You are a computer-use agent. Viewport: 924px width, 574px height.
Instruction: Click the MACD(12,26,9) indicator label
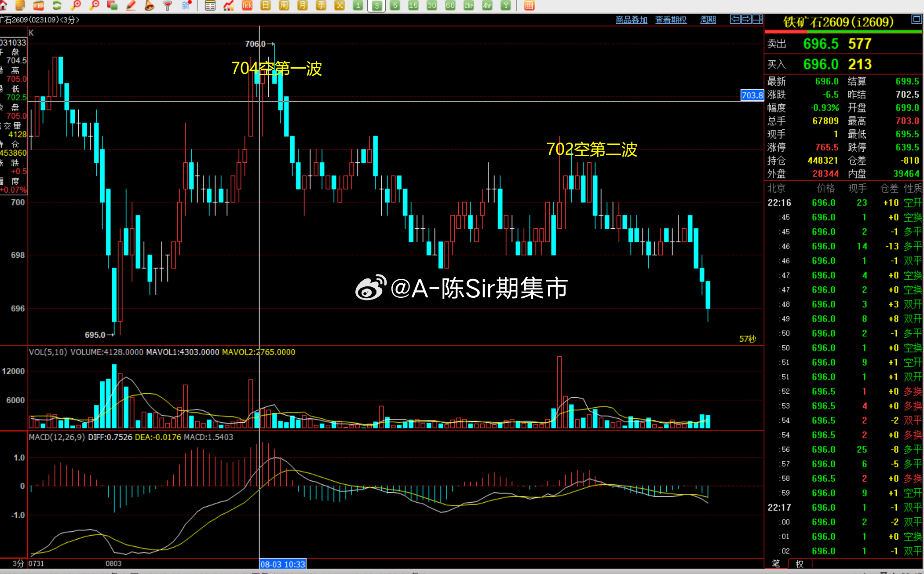(57, 437)
